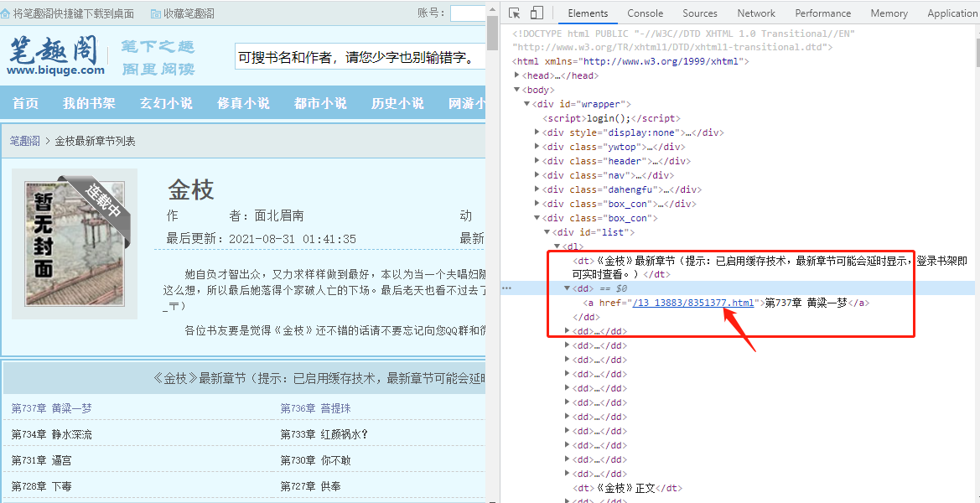Select the DOCTYPE declaration line
Screen dimensions: 980x503
(684, 40)
